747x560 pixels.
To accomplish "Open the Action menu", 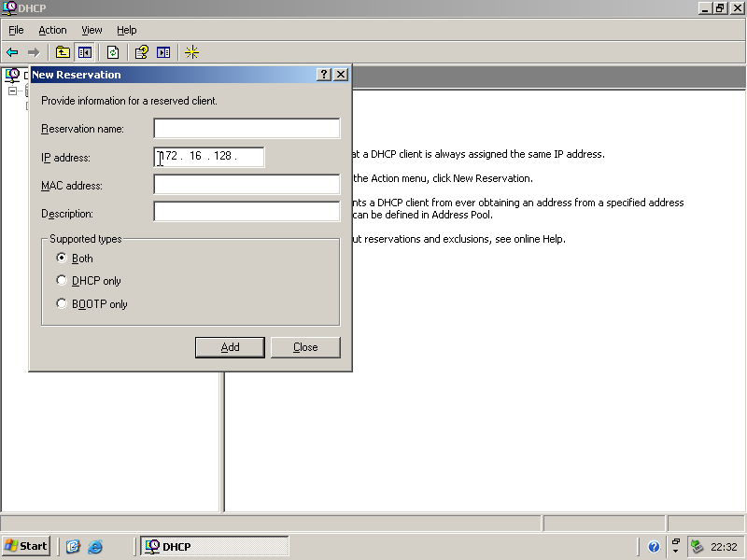I will pyautogui.click(x=52, y=31).
